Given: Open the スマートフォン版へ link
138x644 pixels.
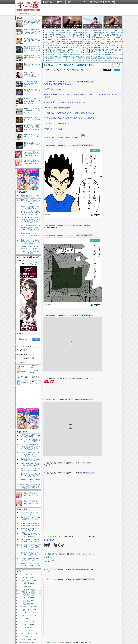Looking at the screenshot, I should (x=28, y=264).
